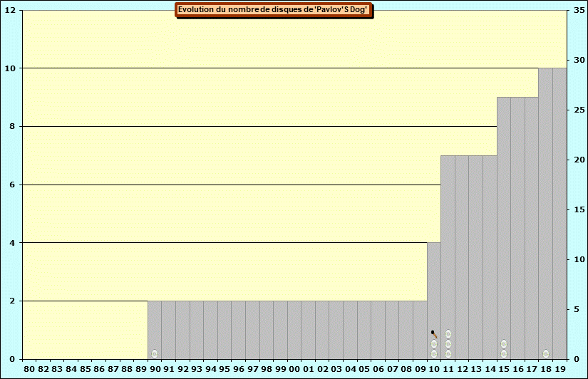Select the right axis value '20'
The width and height of the screenshot is (588, 379).
pyautogui.click(x=579, y=160)
